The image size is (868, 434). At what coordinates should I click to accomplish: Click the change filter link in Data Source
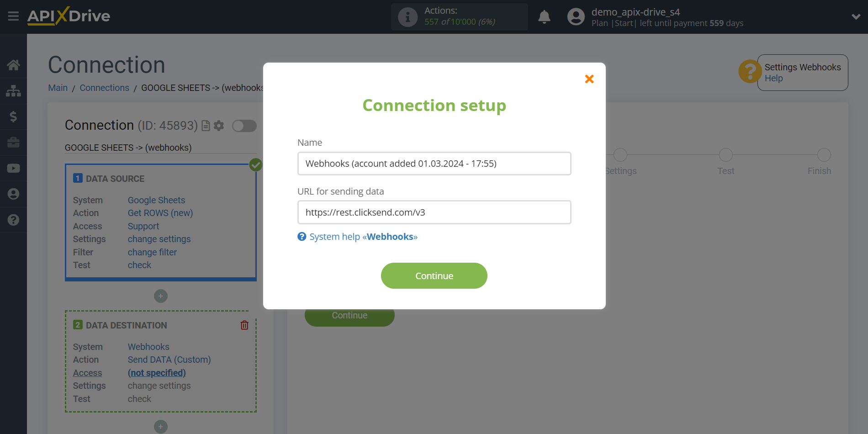pos(152,252)
